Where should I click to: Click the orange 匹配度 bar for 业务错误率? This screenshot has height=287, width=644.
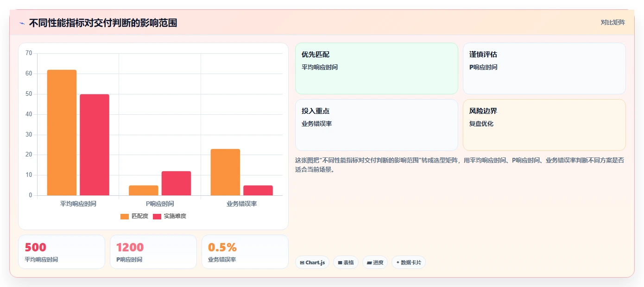click(x=225, y=172)
